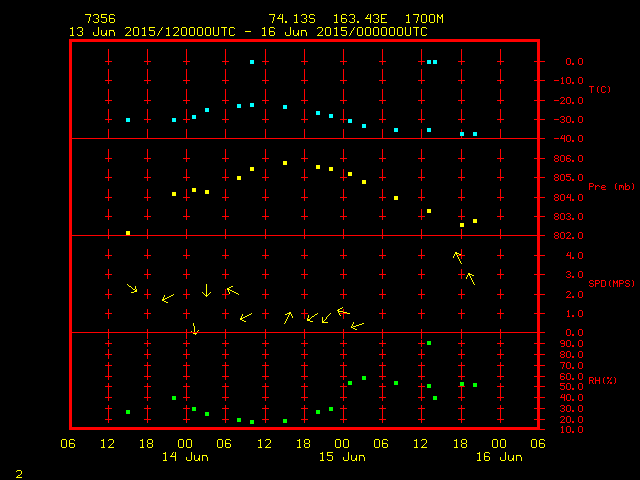Select the 14 Jun date label

click(x=186, y=457)
